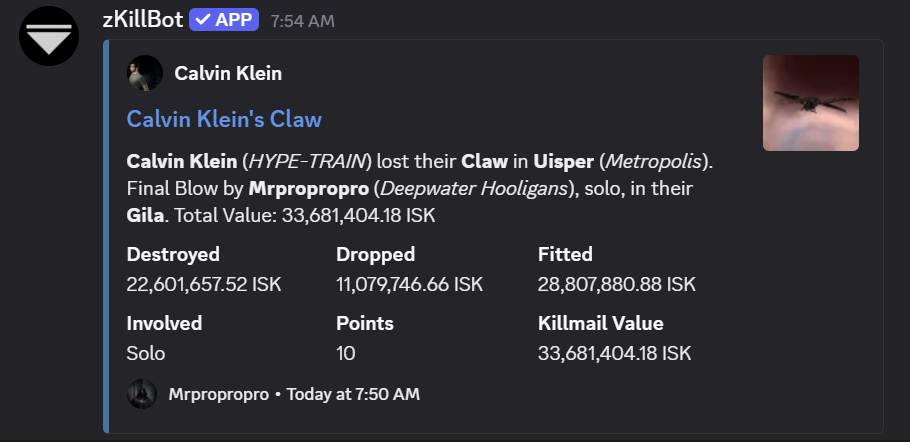Click the footer Mrpropropro portrait icon
This screenshot has width=910, height=442.
click(x=142, y=394)
